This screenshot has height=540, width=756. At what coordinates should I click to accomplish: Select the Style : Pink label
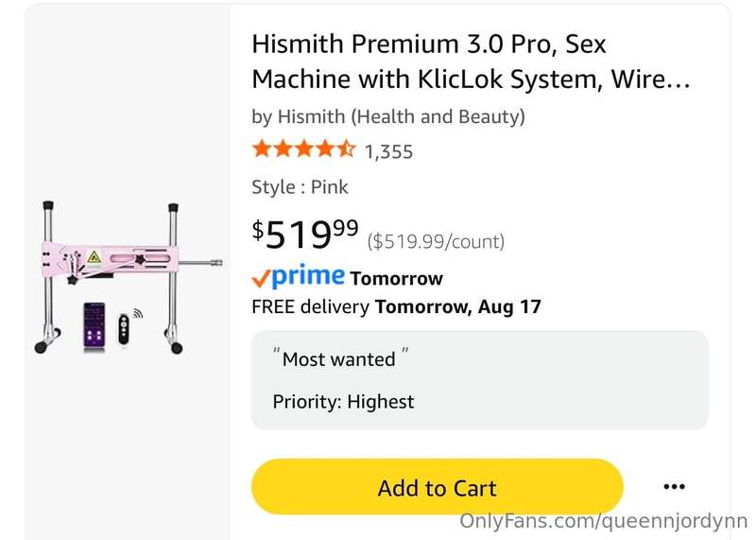click(300, 187)
